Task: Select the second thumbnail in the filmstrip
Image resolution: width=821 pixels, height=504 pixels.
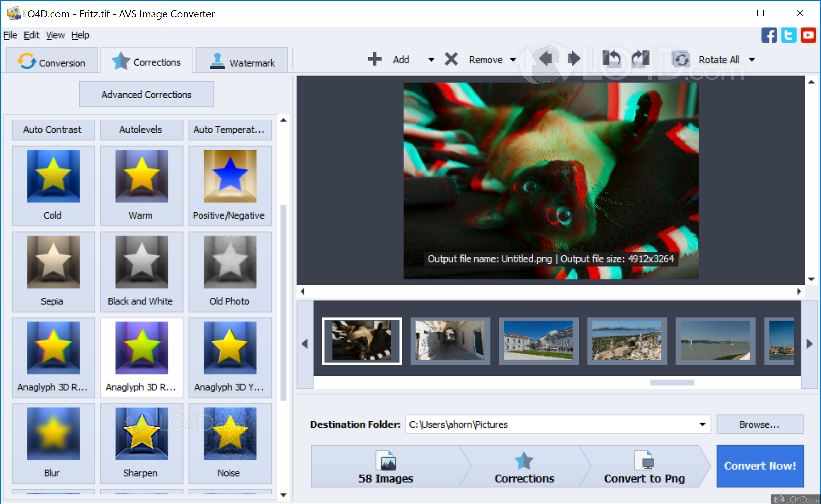Action: [x=450, y=341]
